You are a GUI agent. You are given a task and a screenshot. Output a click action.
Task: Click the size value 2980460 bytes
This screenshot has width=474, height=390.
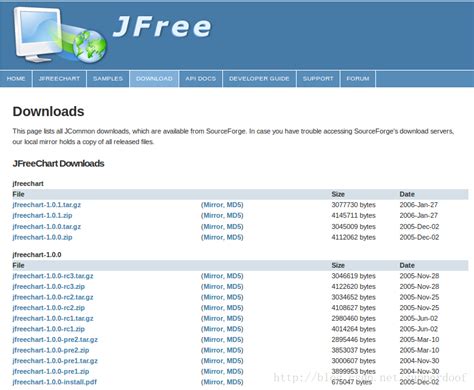[354, 318]
